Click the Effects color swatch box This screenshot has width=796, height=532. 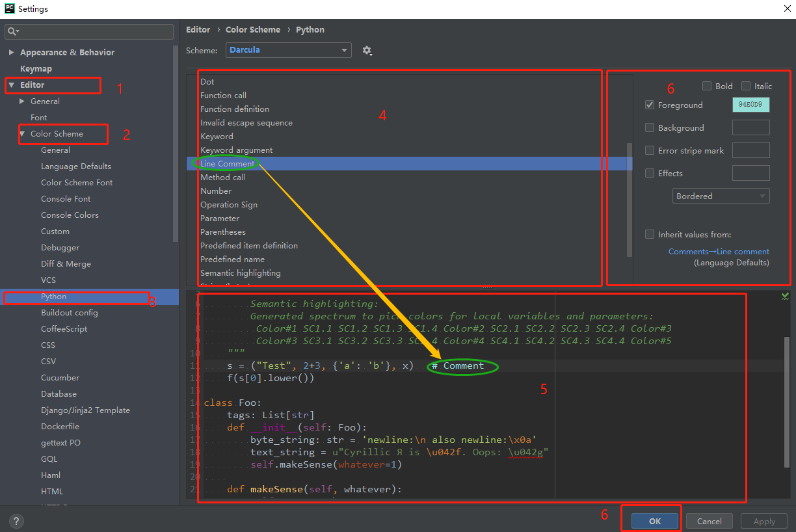pyautogui.click(x=750, y=173)
